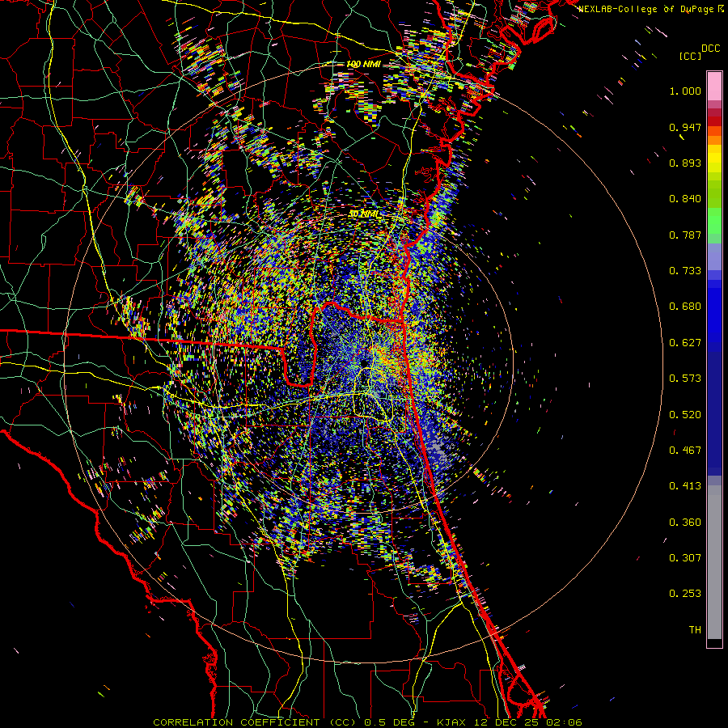
Task: Click the 02:06 timestamp in the footer
Action: (564, 722)
